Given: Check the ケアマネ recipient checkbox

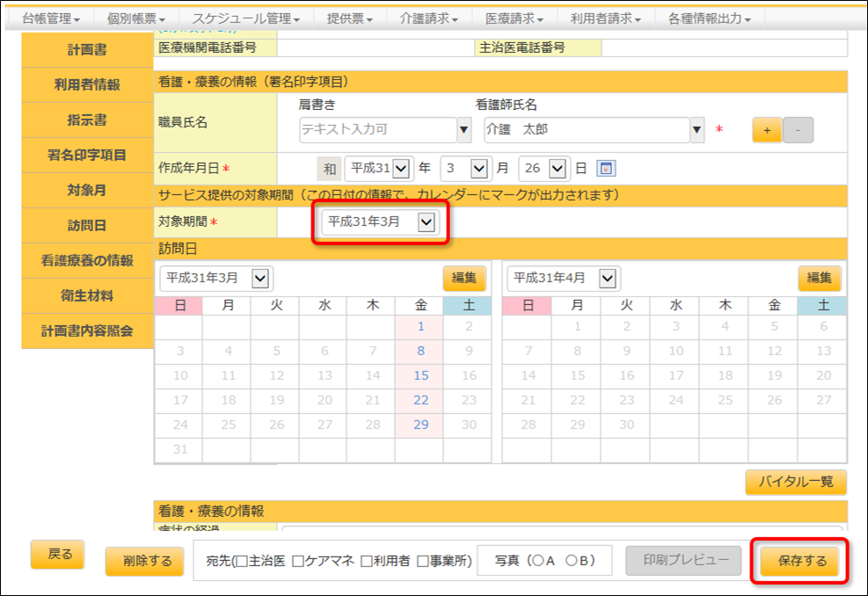Looking at the screenshot, I should pyautogui.click(x=298, y=561).
